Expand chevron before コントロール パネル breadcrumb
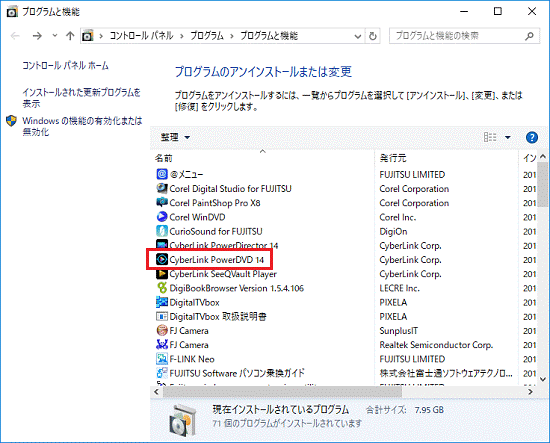This screenshot has height=443, width=550. pos(101,36)
